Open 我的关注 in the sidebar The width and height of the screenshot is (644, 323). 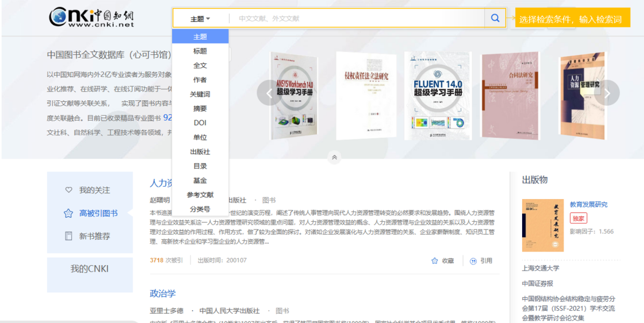tap(94, 190)
